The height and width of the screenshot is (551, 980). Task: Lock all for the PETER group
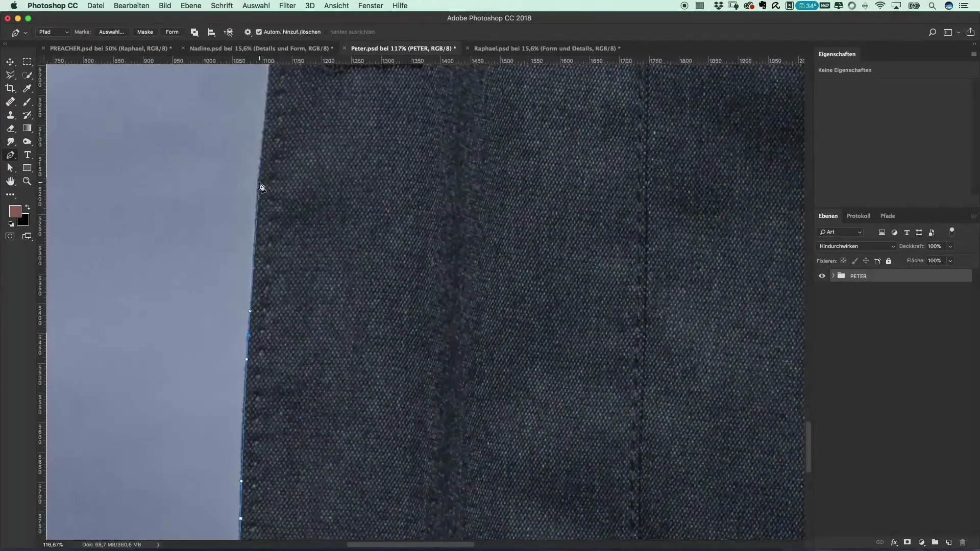tap(889, 261)
